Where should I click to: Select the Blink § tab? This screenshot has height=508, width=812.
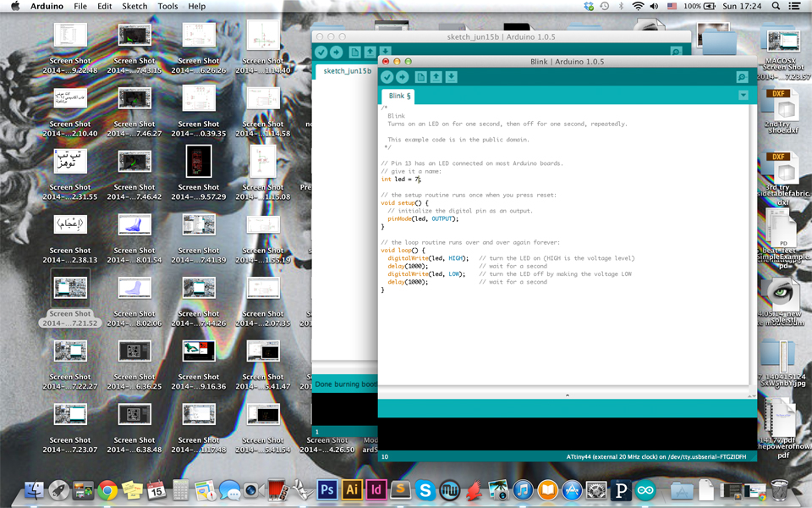point(399,96)
